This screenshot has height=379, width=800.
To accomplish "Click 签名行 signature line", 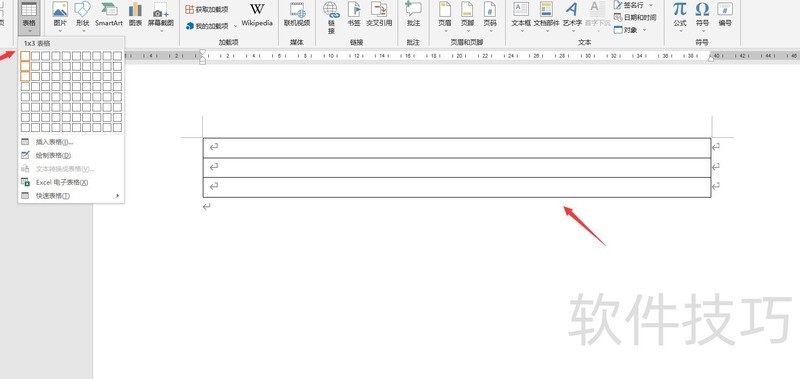I will pos(629,5).
